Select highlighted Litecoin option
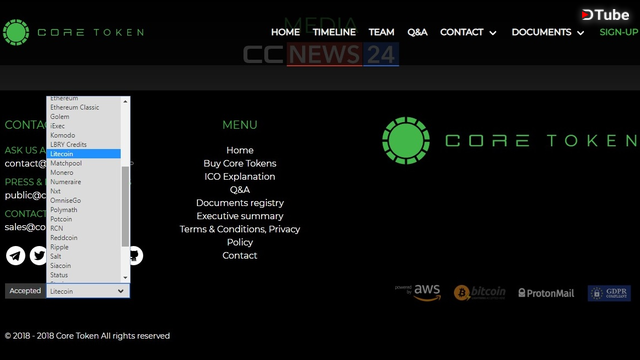The image size is (640, 360). point(84,154)
